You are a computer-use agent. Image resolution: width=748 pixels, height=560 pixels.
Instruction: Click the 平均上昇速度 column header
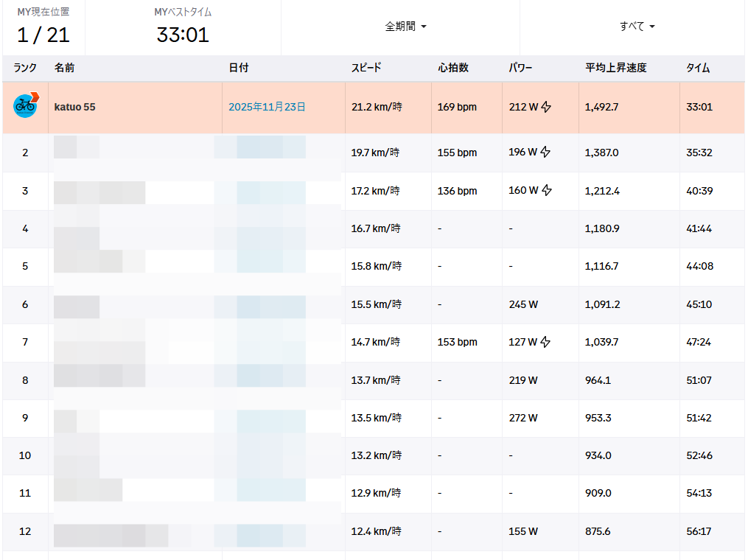point(615,68)
